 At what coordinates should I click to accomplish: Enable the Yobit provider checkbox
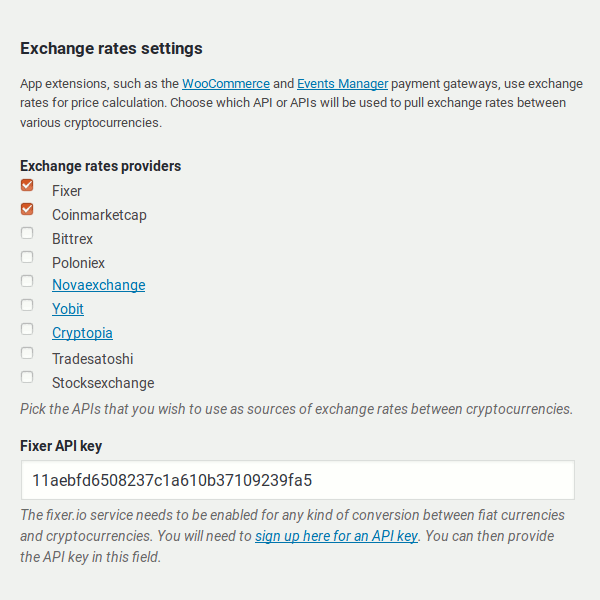tap(27, 305)
